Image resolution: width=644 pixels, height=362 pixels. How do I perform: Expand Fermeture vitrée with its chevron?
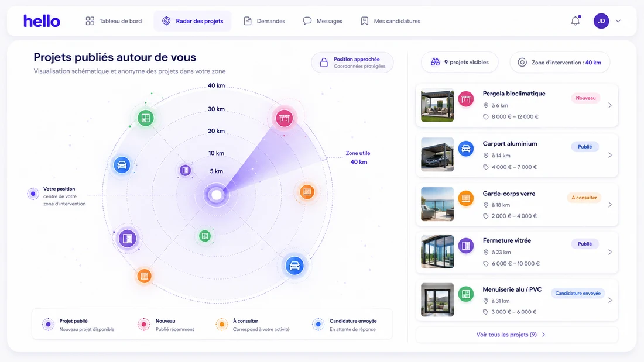[610, 252]
